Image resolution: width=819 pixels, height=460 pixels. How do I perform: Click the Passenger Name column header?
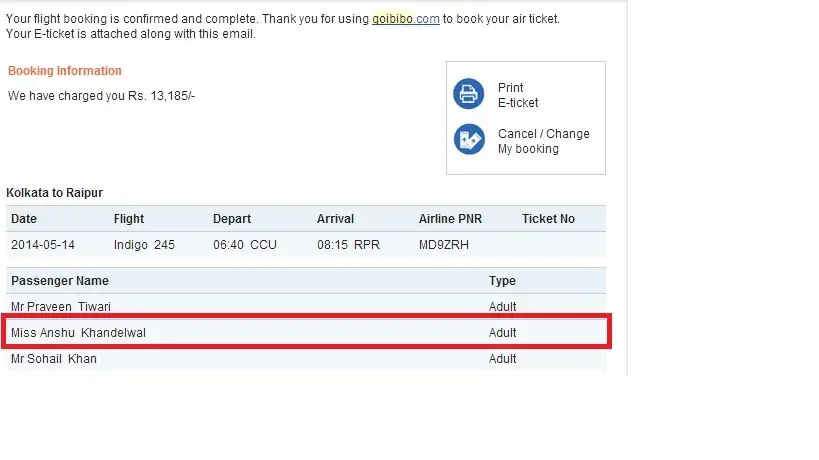pos(60,281)
